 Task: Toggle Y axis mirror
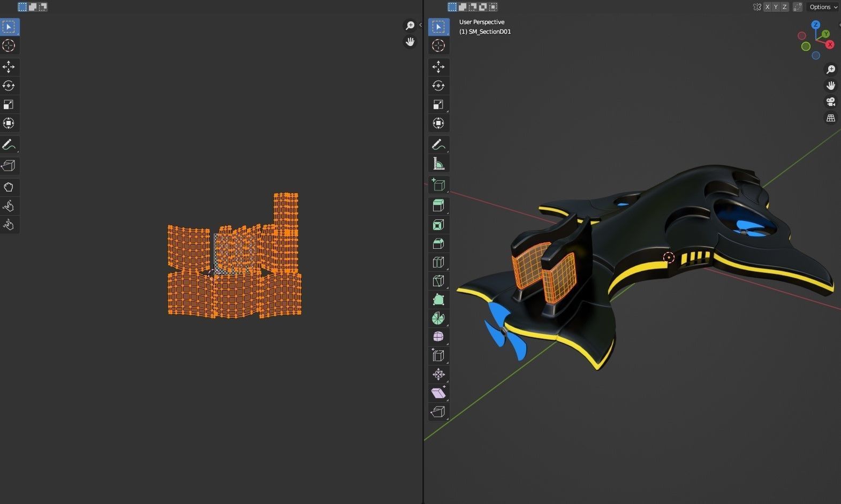pos(776,7)
